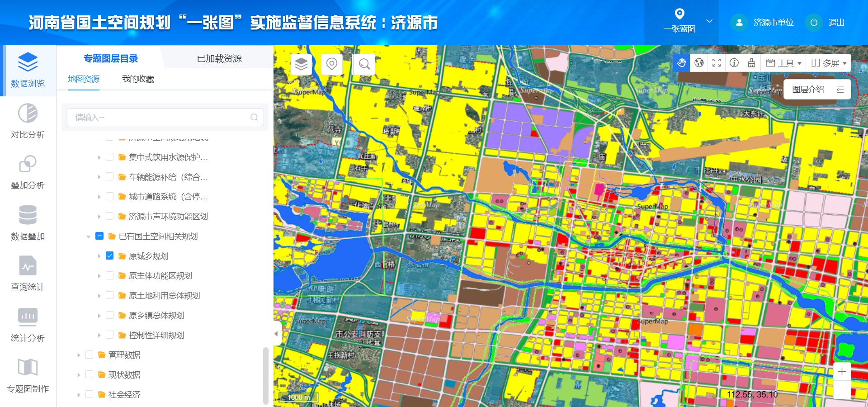Expand the 原乡镇总体规划 tree node
Image resolution: width=868 pixels, height=407 pixels.
point(99,316)
